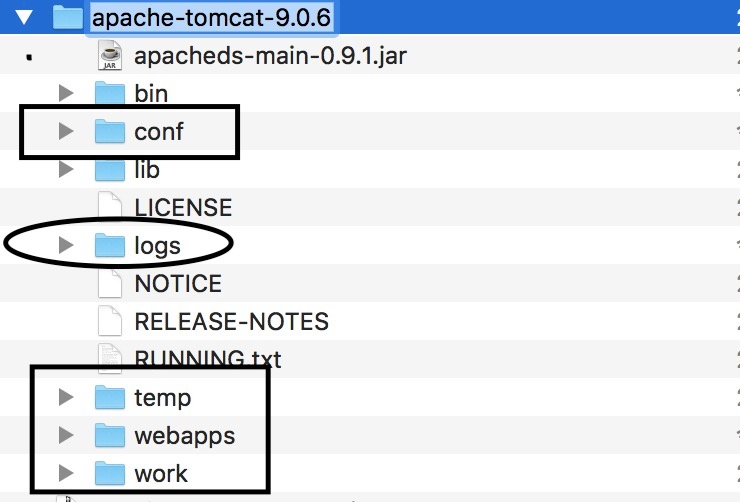Expand the logs folder disclosure triangle

click(66, 245)
